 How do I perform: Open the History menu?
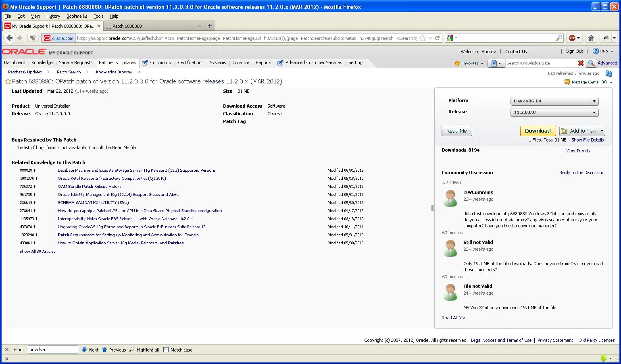53,16
